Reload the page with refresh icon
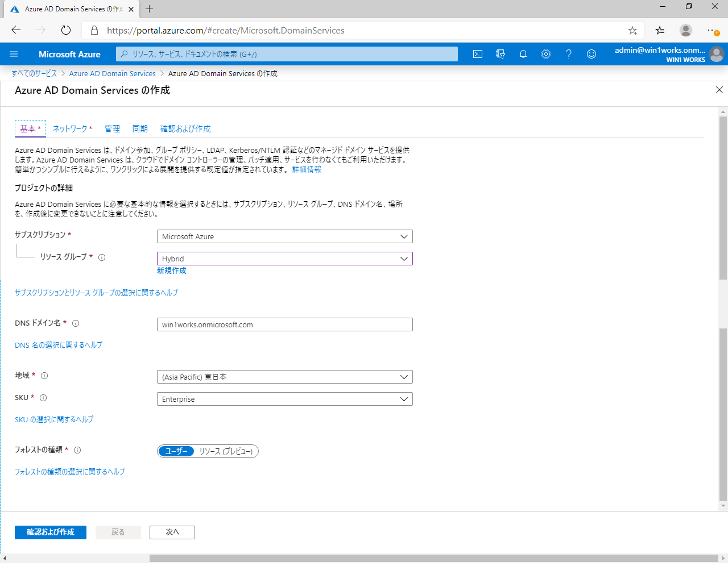The image size is (728, 566). click(66, 30)
